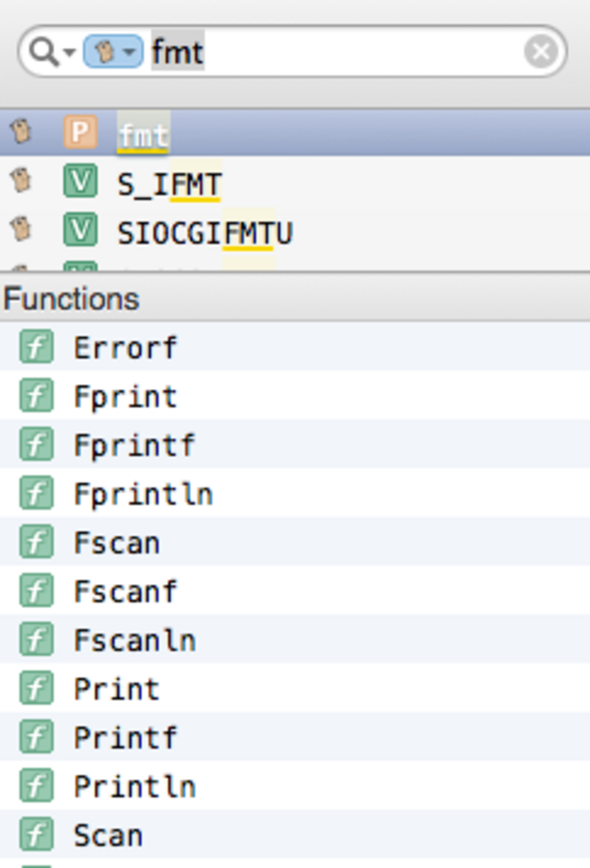Click the Functions section header
Screen dimensions: 590x868
[72, 299]
